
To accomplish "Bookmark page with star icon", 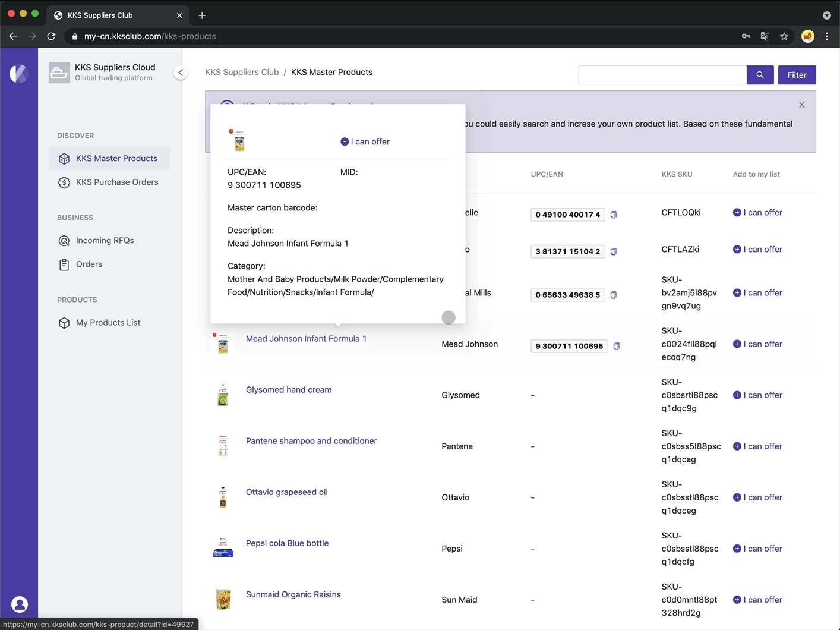I will click(784, 36).
